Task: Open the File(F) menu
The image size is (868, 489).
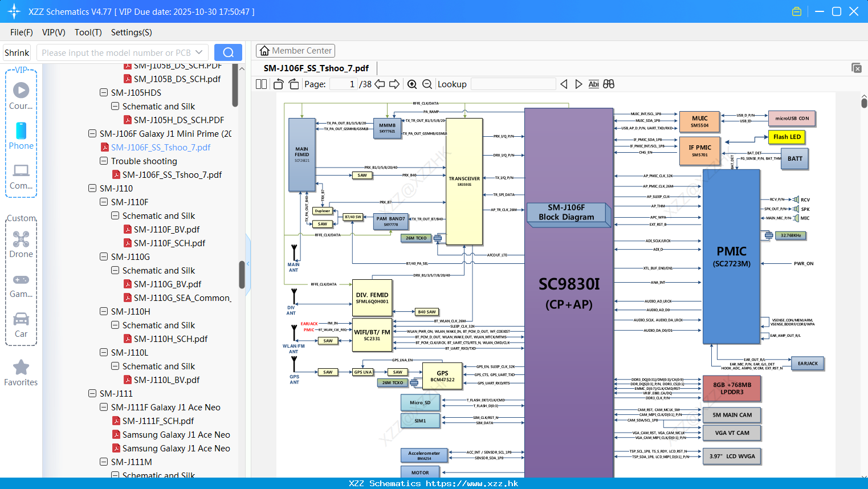Action: coord(22,32)
